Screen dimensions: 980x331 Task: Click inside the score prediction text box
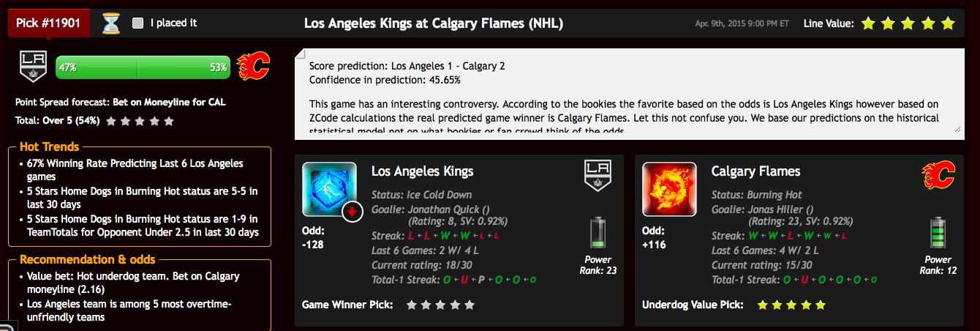[x=628, y=94]
